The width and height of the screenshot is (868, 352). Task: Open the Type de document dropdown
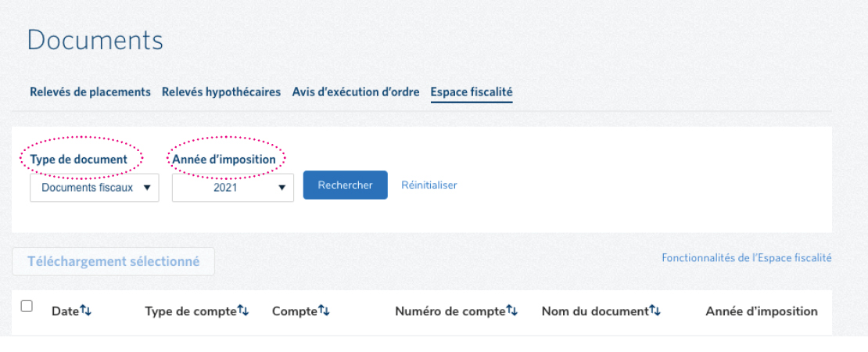(94, 188)
